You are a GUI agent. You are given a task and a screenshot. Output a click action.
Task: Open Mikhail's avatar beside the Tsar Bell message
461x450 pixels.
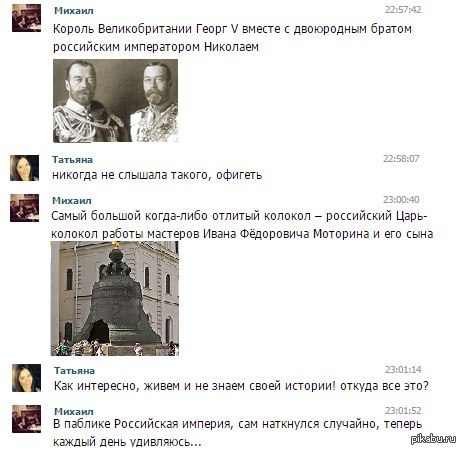pyautogui.click(x=24, y=208)
